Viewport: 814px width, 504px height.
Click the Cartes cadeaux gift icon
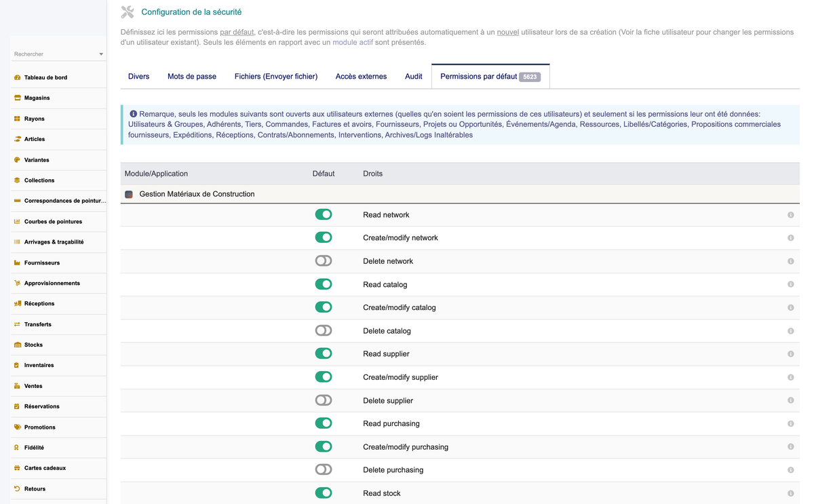17,468
